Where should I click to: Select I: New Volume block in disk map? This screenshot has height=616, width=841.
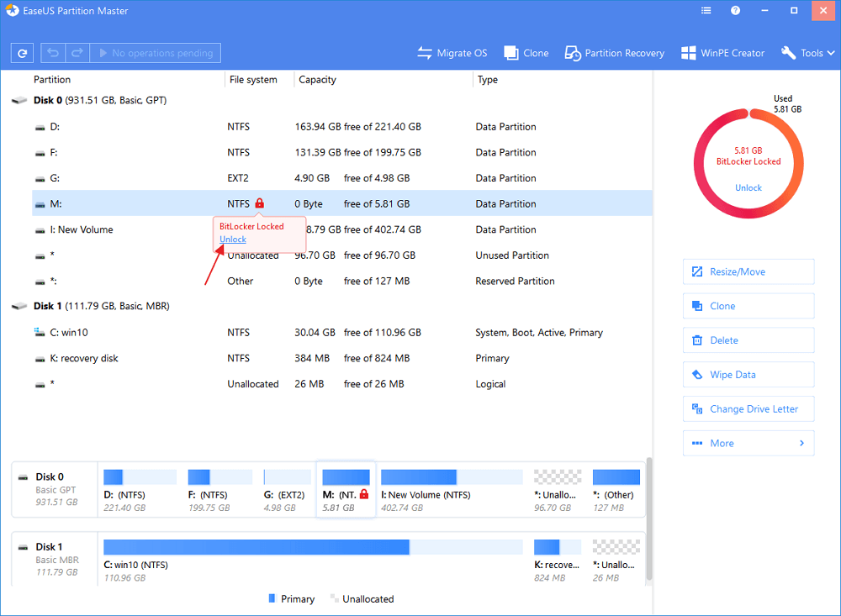click(x=452, y=490)
